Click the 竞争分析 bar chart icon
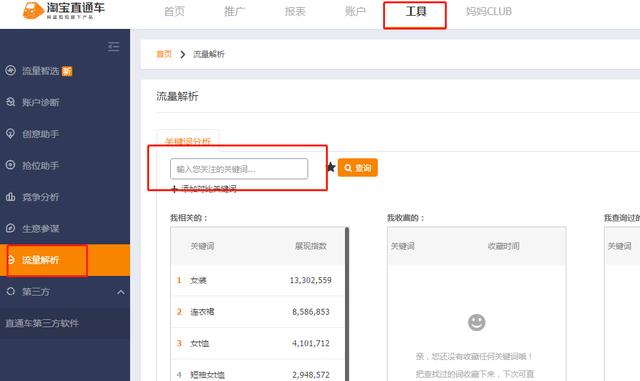640x381 pixels. [10, 197]
